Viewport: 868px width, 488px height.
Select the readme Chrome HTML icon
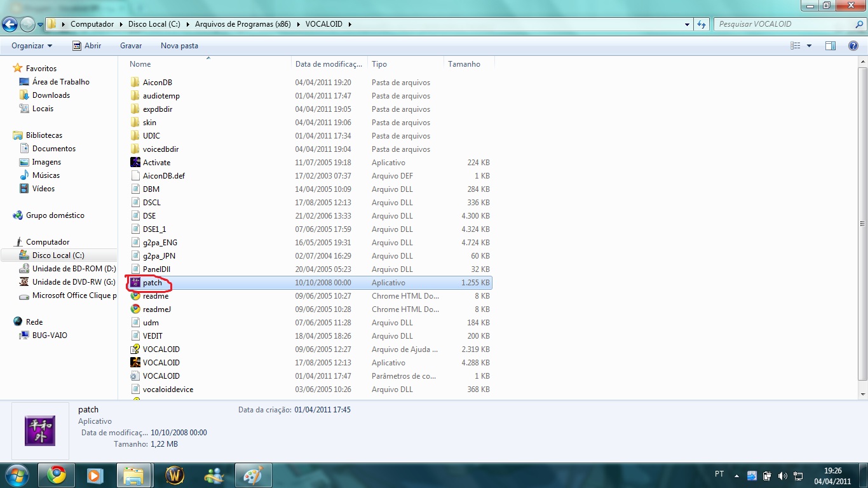click(135, 296)
